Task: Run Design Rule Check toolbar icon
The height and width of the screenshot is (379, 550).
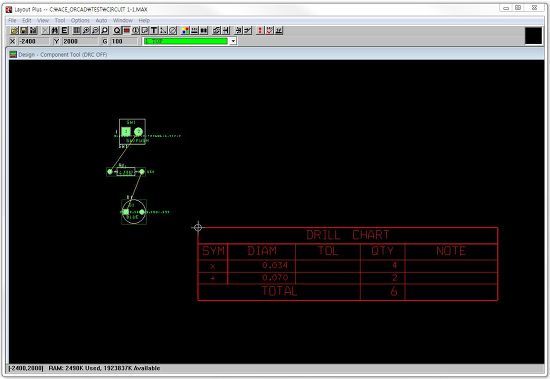Action: 269,31
